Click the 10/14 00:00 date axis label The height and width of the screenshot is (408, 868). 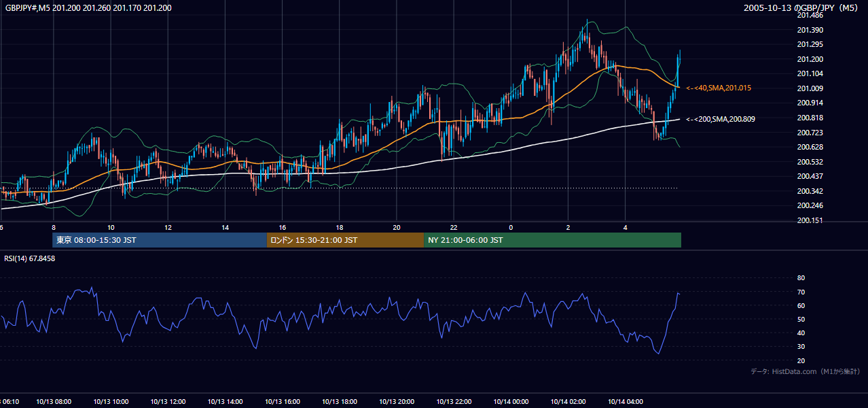click(x=511, y=401)
